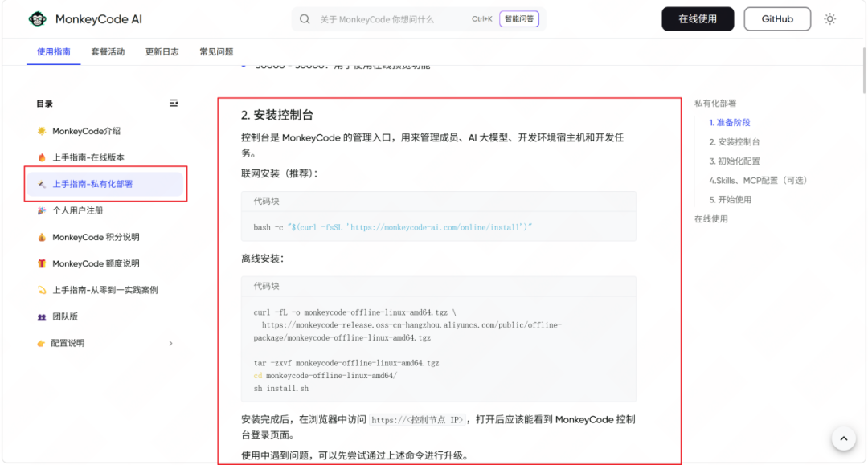
Task: Click the MonkeyCode monkey logo icon
Action: click(x=38, y=19)
